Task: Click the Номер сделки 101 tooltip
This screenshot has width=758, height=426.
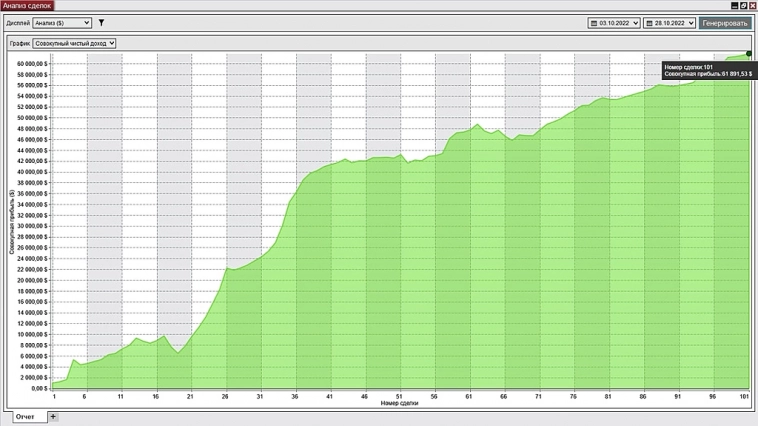Action: pyautogui.click(x=708, y=70)
